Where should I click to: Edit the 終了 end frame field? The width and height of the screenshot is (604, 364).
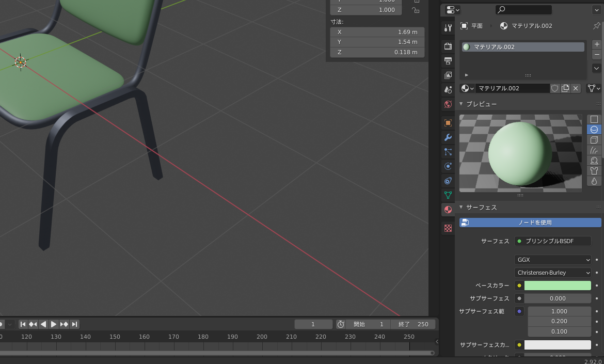pyautogui.click(x=413, y=324)
